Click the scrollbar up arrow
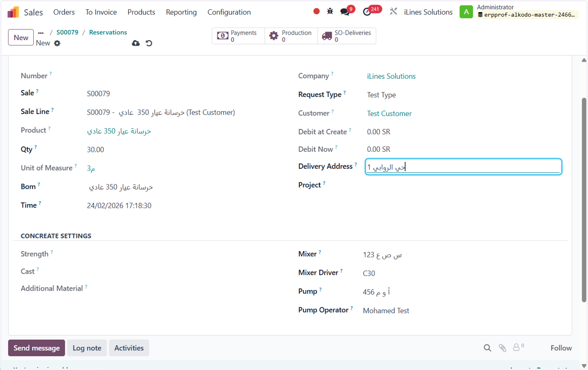This screenshot has width=588, height=370. (584, 60)
